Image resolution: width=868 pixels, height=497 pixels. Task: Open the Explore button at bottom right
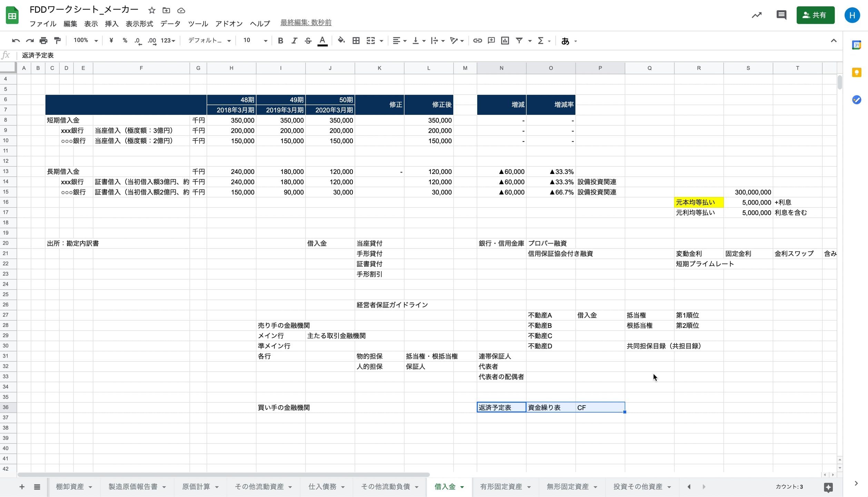click(x=828, y=487)
